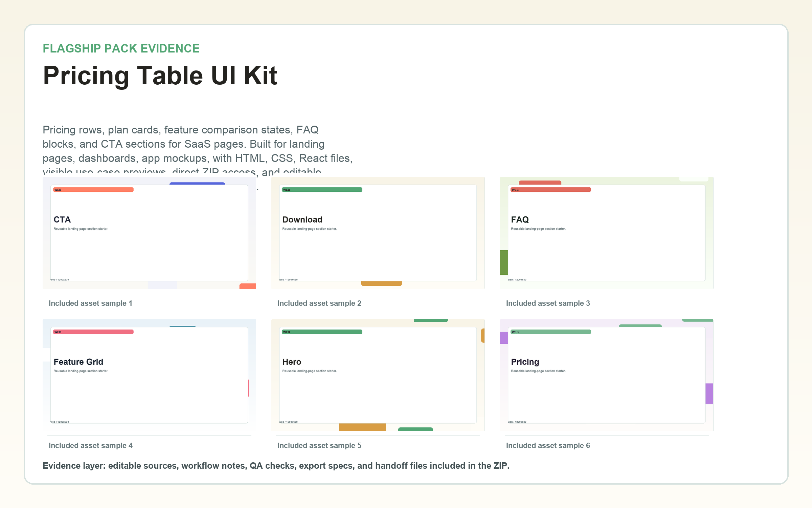Click the 'Feature Grid' title text

78,362
